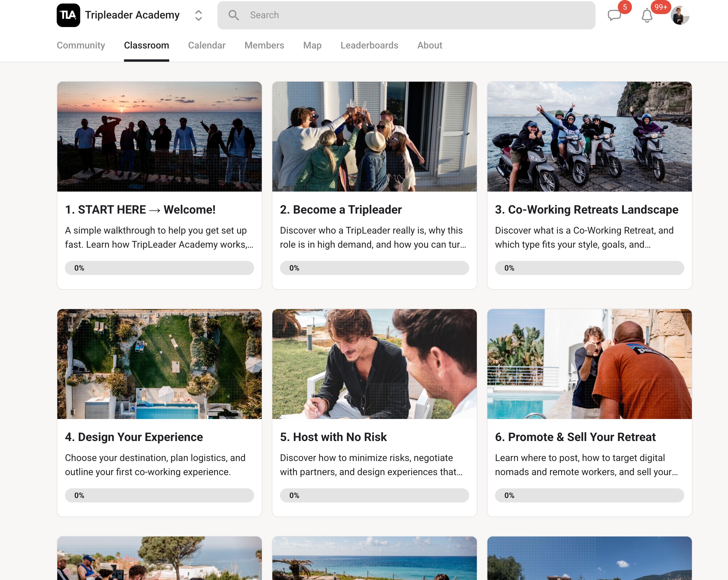Click the magnifying glass search icon
728x580 pixels.
coord(233,15)
